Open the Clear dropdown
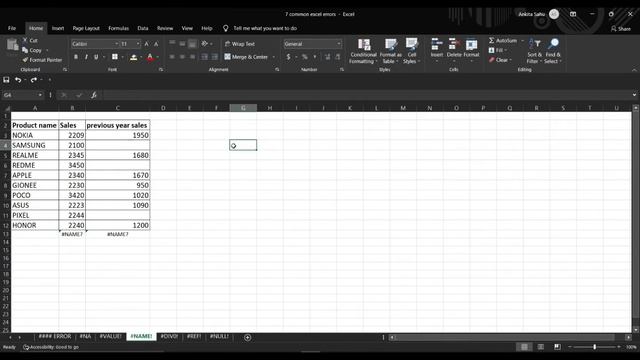The height and width of the screenshot is (360, 640). 500,60
